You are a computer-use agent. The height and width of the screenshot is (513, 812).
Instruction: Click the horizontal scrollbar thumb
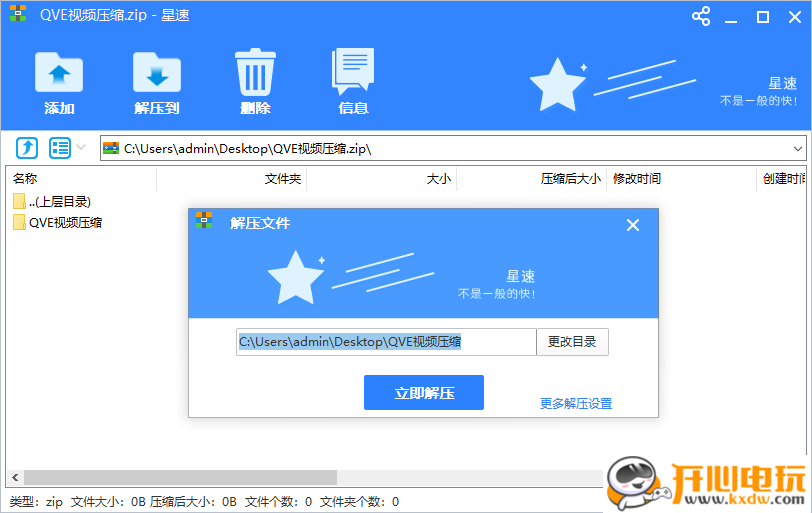[x=180, y=477]
